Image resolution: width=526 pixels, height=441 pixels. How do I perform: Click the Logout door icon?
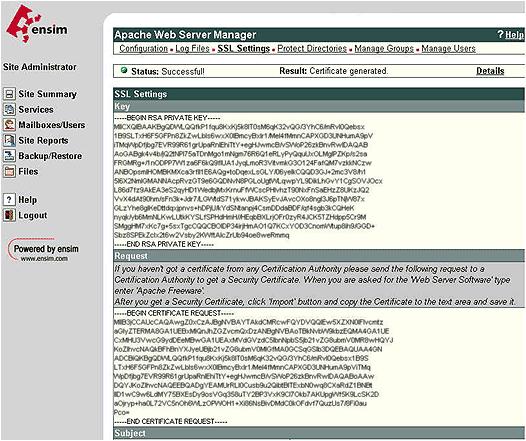[9, 215]
